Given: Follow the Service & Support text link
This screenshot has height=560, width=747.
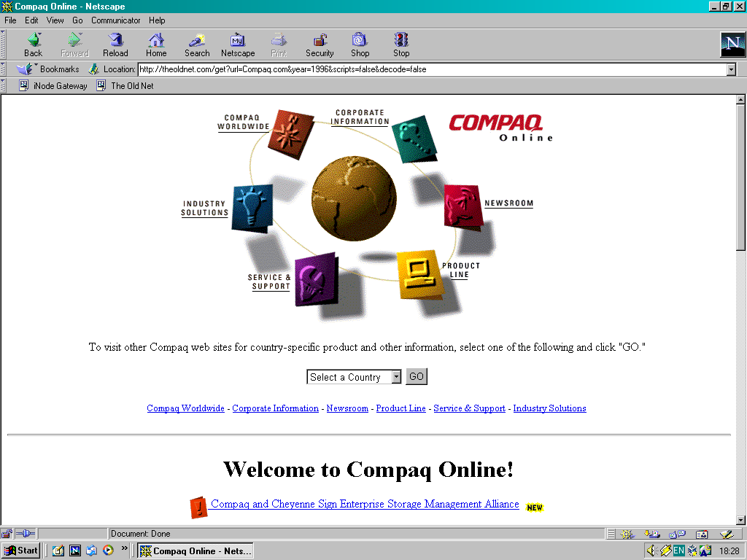Looking at the screenshot, I should (x=469, y=408).
